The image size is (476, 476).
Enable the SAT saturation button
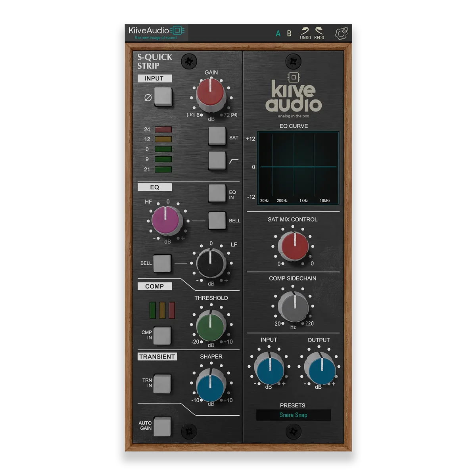click(217, 136)
